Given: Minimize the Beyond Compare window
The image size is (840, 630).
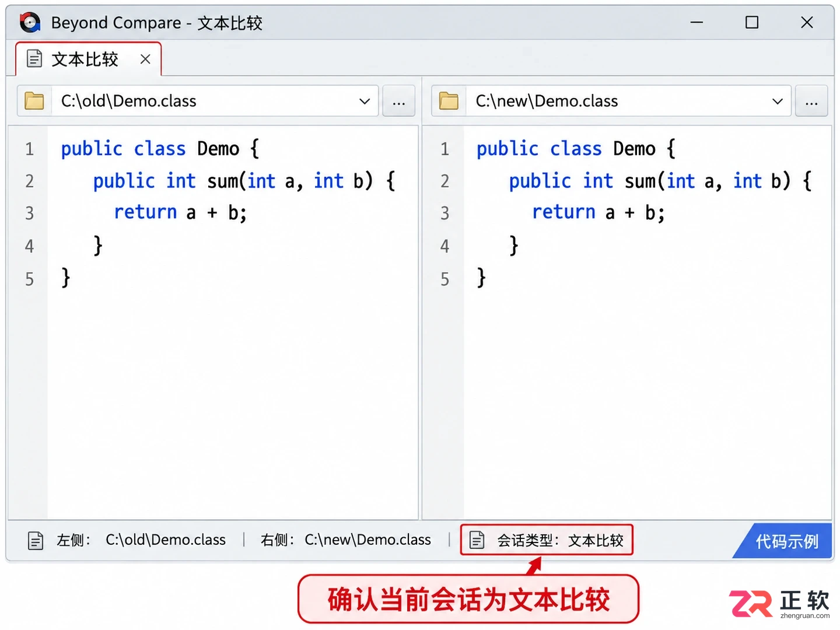Looking at the screenshot, I should click(696, 23).
